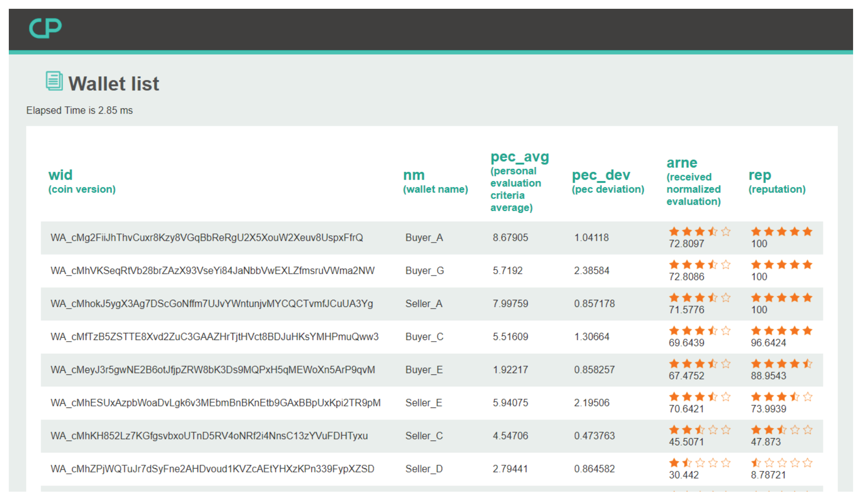Click Seller_C's arne star rating
The image size is (864, 504).
699,430
